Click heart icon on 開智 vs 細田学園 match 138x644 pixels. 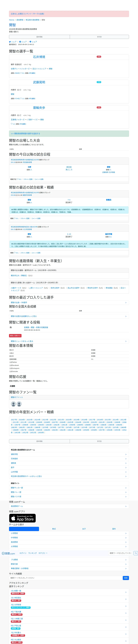tap(15, 253)
